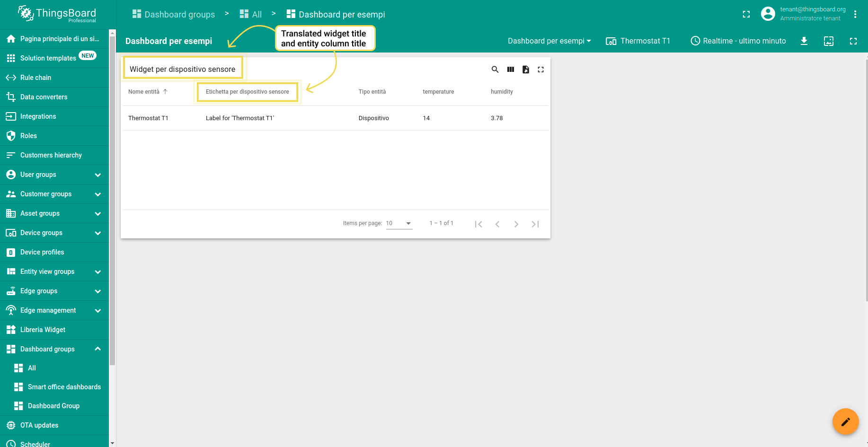The height and width of the screenshot is (447, 868).
Task: Open widget search magnifier icon
Action: pos(495,70)
